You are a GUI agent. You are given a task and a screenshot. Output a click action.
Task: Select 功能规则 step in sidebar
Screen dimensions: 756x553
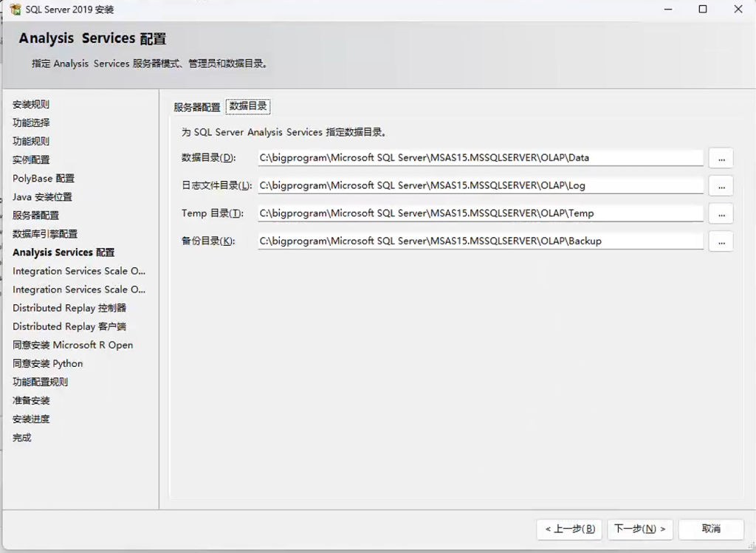coord(31,141)
